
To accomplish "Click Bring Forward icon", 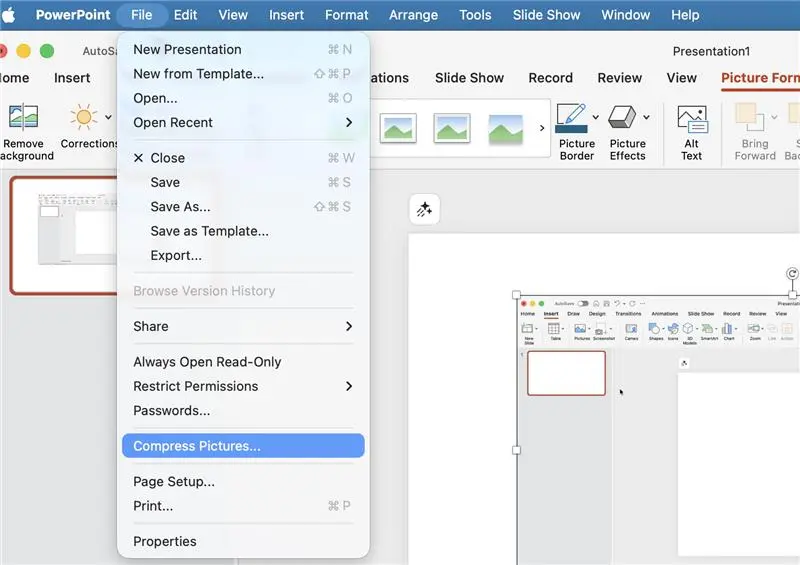I will (749, 117).
